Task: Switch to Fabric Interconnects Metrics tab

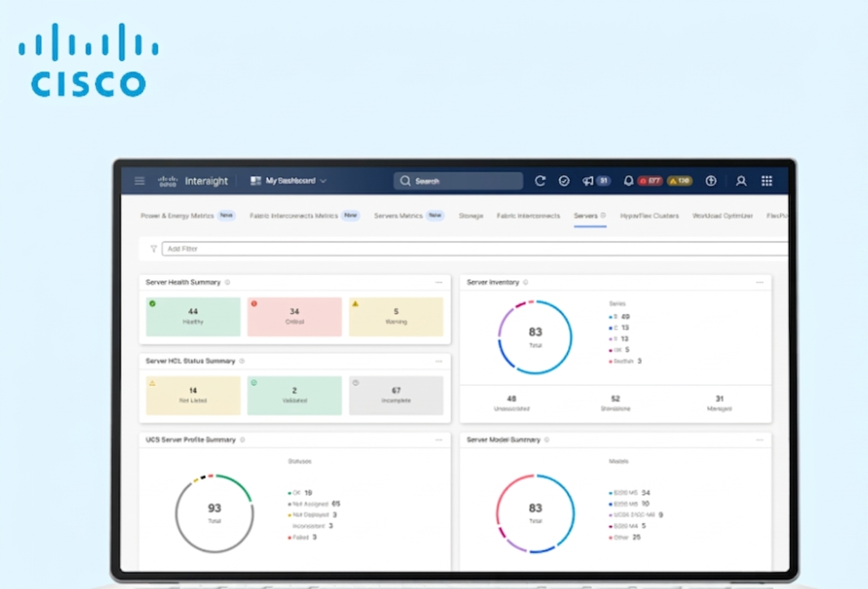Action: pos(304,216)
